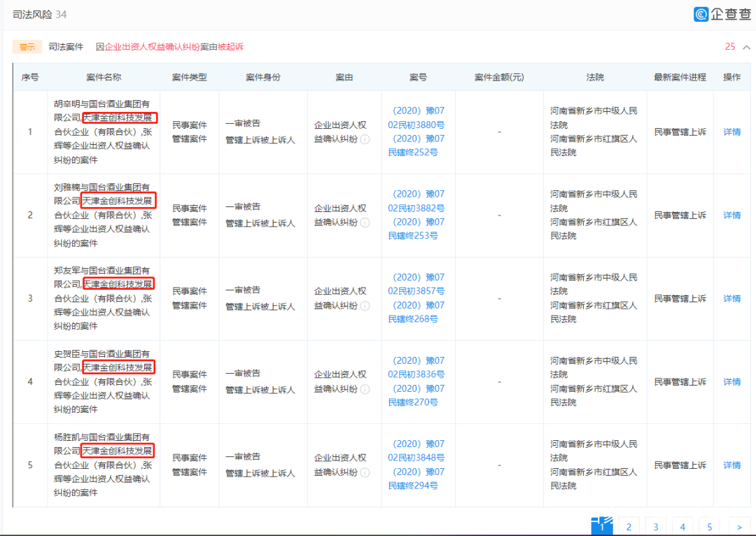Click 管辖案件 type in row 2

(190, 223)
